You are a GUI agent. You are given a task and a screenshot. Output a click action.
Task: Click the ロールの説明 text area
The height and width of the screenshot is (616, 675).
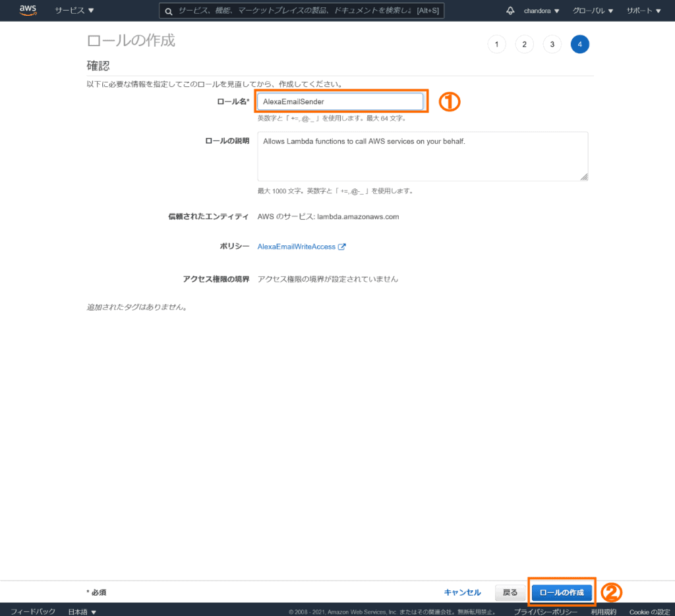(423, 156)
